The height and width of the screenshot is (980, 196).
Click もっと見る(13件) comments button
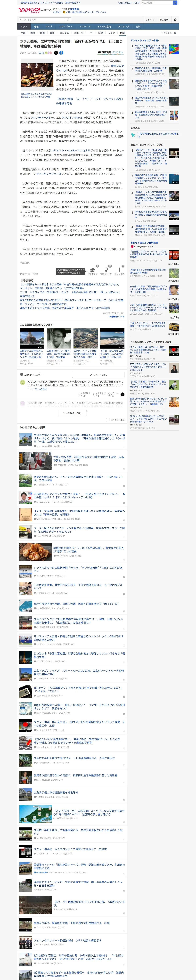[72, 413]
